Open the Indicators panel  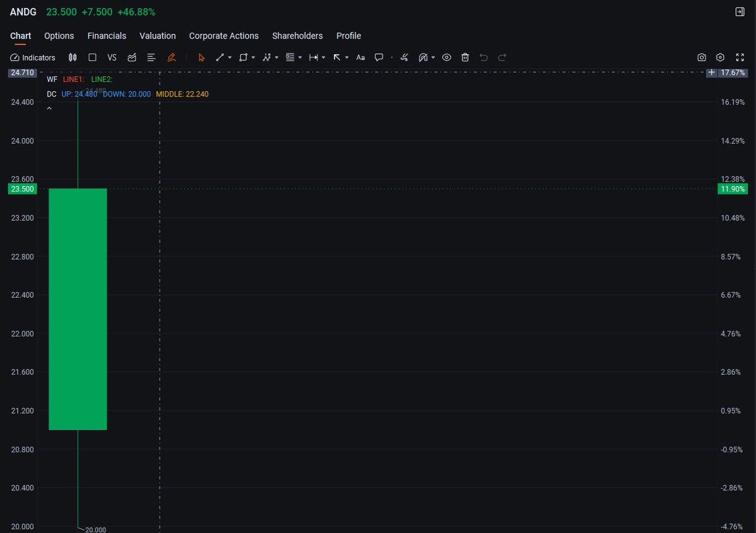(x=33, y=57)
